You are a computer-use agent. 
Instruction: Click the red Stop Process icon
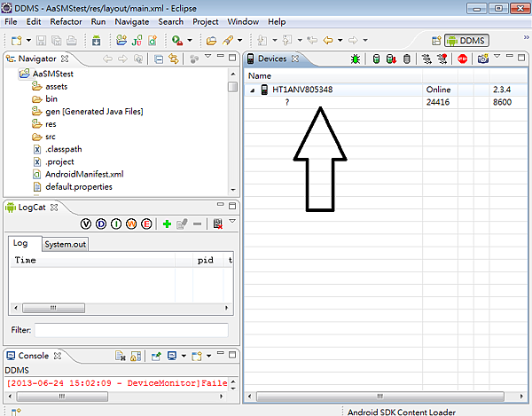[463, 59]
